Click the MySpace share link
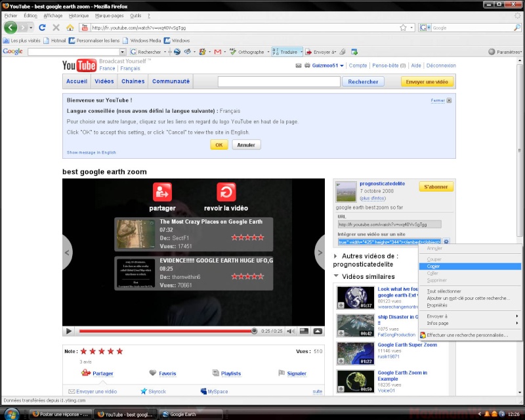The width and height of the screenshot is (525, 420). coord(214,391)
